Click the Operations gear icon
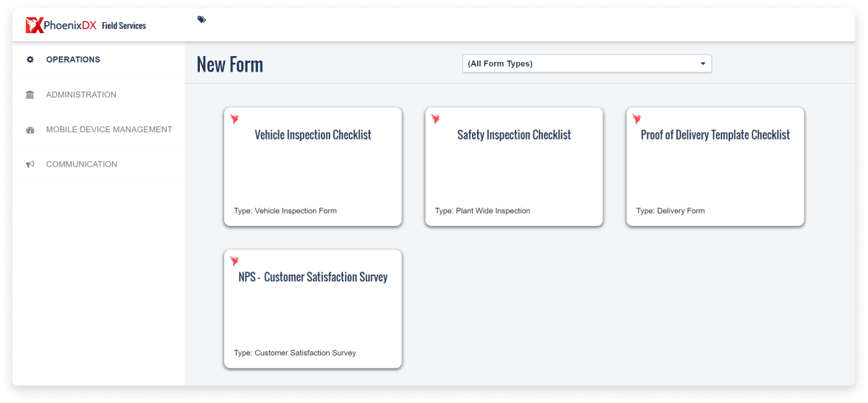 tap(30, 60)
